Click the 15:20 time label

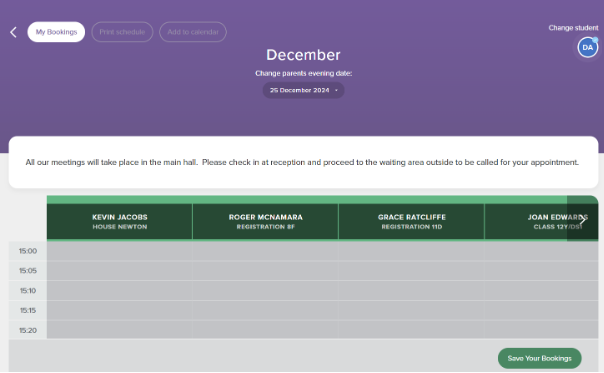click(x=28, y=331)
